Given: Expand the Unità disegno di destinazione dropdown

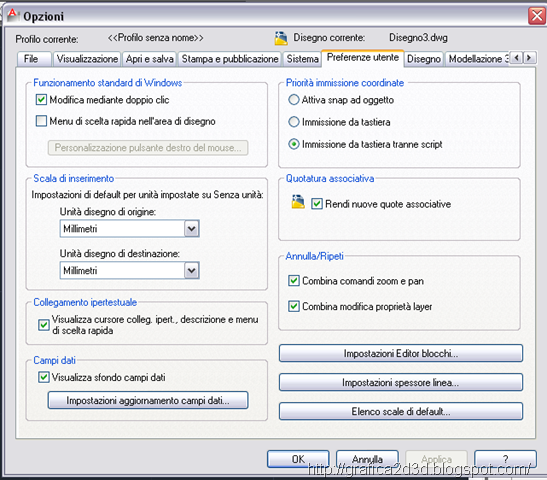Looking at the screenshot, I should pyautogui.click(x=192, y=270).
